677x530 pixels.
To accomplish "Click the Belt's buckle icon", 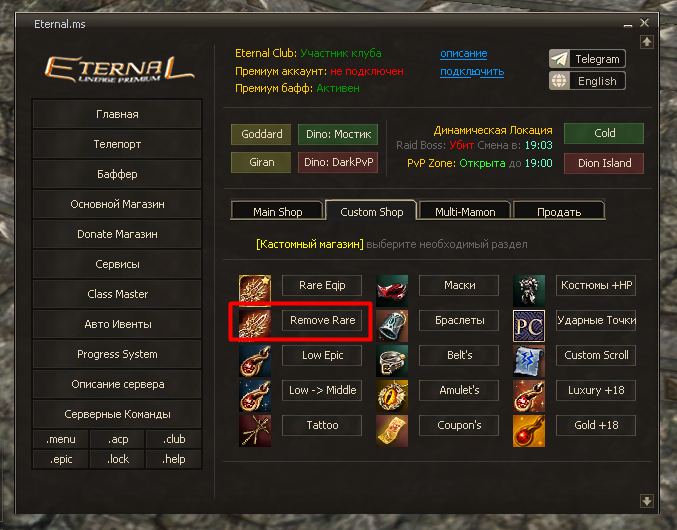I will coord(392,361).
